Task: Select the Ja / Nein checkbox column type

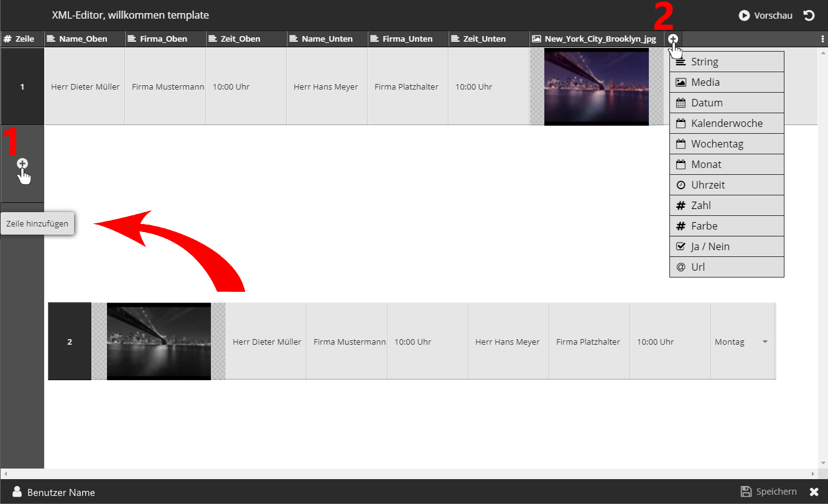Action: pyautogui.click(x=726, y=246)
